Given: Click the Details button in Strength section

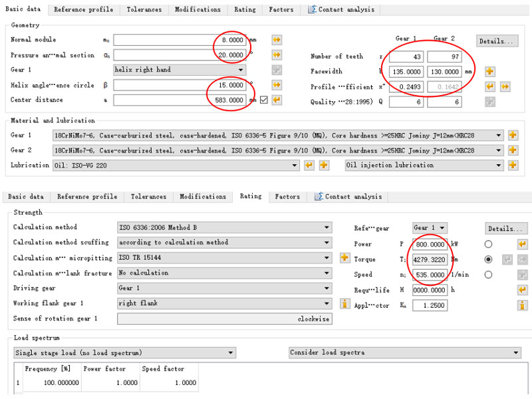Looking at the screenshot, I should click(505, 229).
